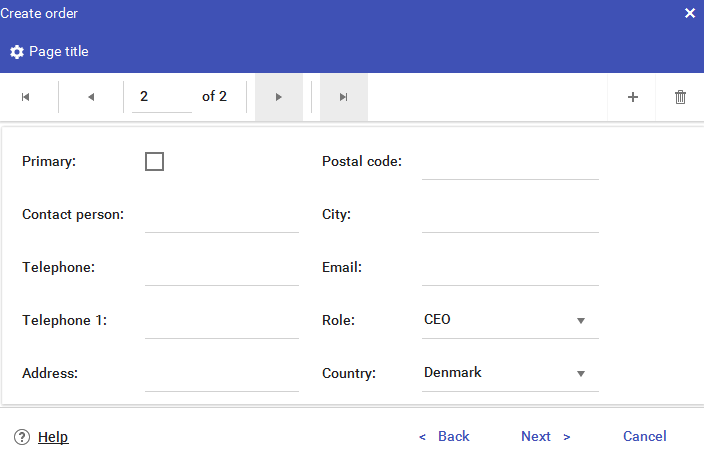Cancel the order creation
This screenshot has width=705, height=461.
click(x=644, y=436)
